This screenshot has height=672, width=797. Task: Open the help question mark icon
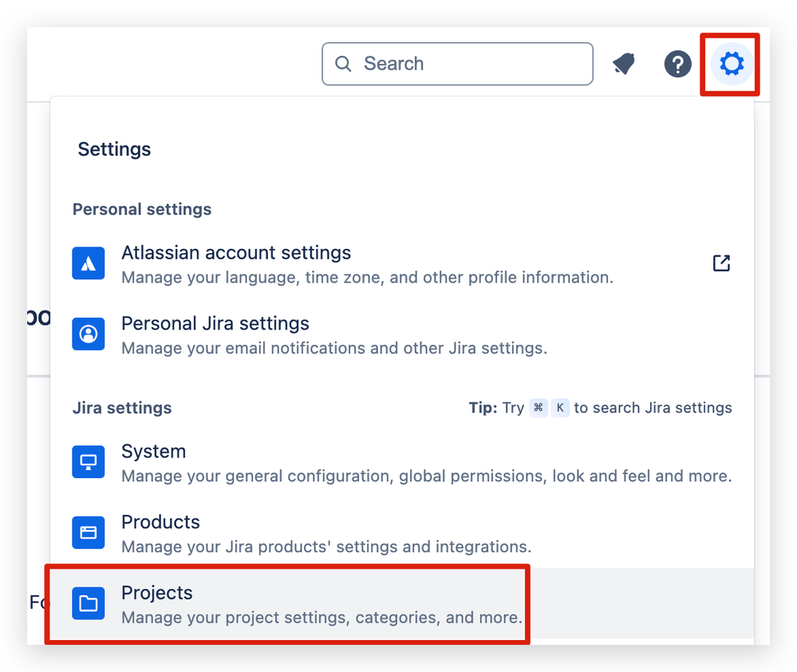677,64
